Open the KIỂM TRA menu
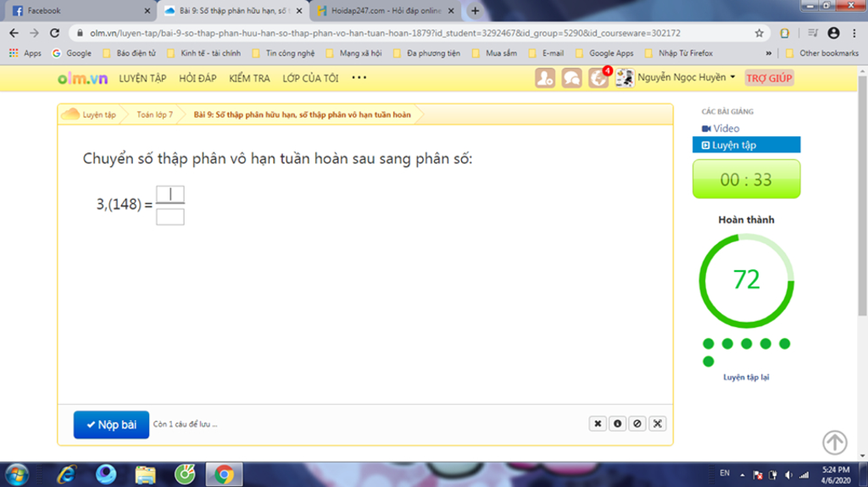The width and height of the screenshot is (868, 487). (250, 79)
